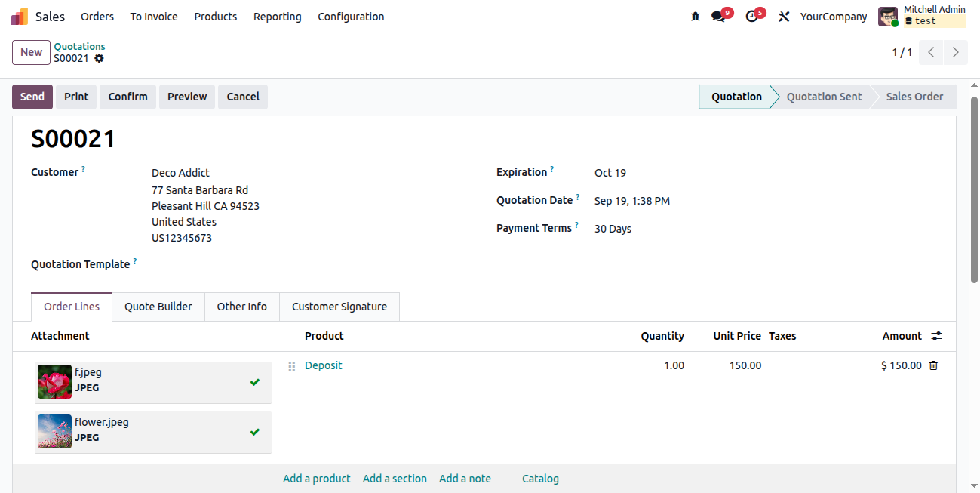Select the Quotation Sent status stage
The width and height of the screenshot is (980, 493).
point(824,97)
